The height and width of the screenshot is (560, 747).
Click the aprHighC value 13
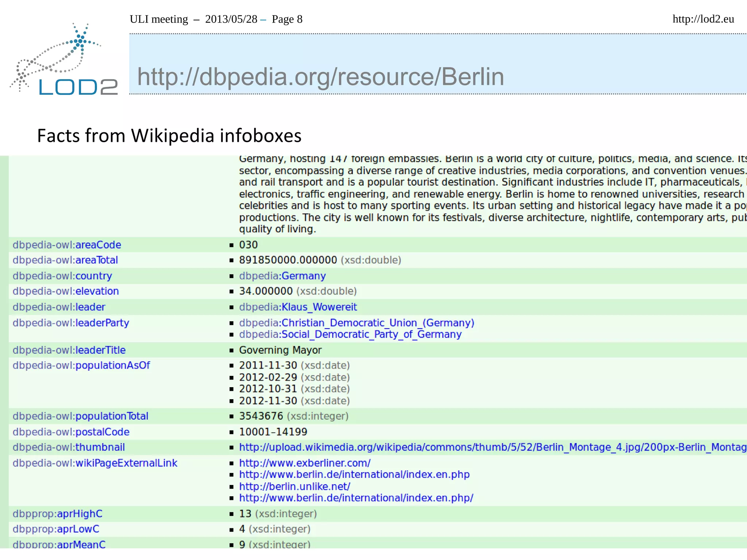245,514
